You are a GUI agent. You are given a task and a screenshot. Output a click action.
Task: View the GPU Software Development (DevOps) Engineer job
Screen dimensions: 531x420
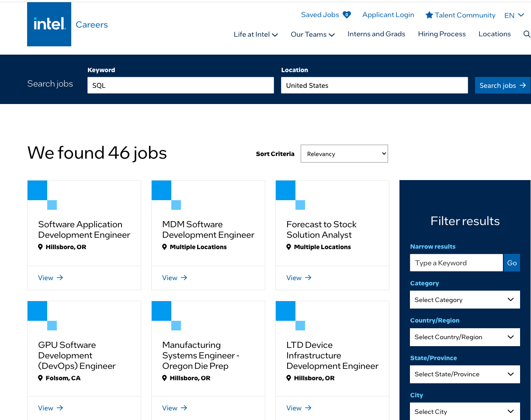click(51, 408)
